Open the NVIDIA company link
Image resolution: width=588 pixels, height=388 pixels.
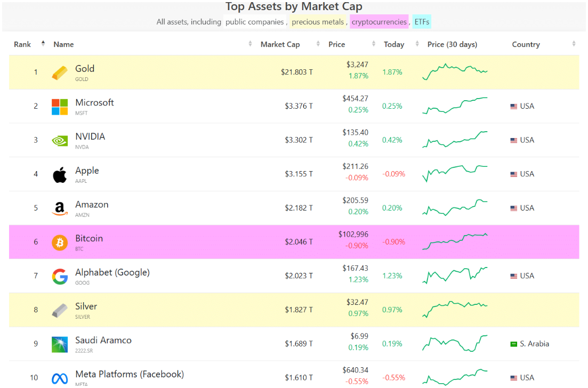90,136
